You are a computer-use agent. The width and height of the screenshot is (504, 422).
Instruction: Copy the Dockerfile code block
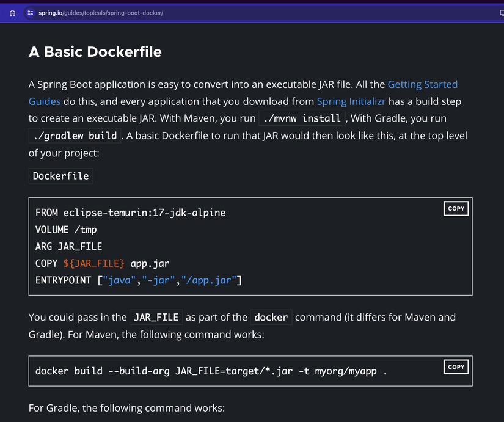(456, 209)
